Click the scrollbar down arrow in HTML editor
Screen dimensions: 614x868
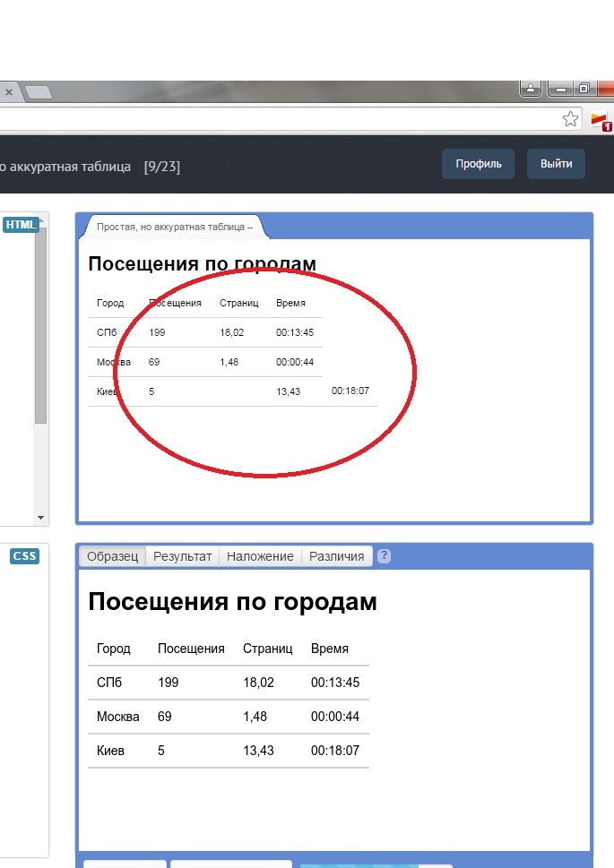pyautogui.click(x=40, y=518)
